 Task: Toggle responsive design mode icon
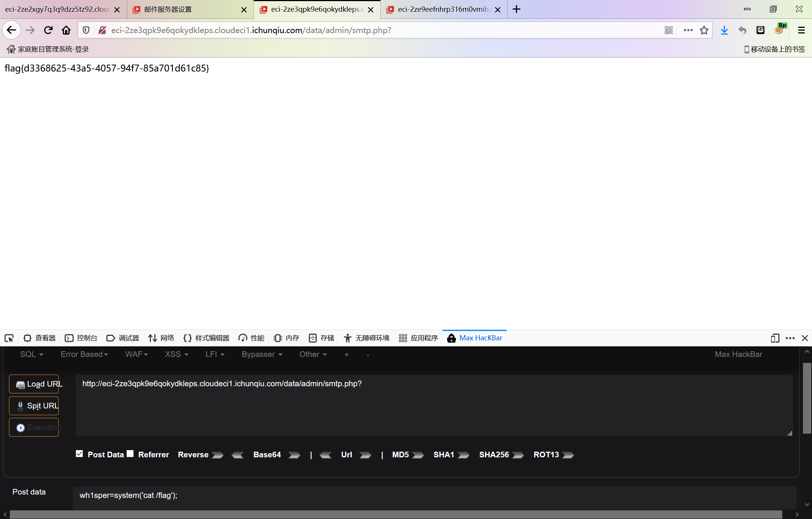tap(774, 338)
